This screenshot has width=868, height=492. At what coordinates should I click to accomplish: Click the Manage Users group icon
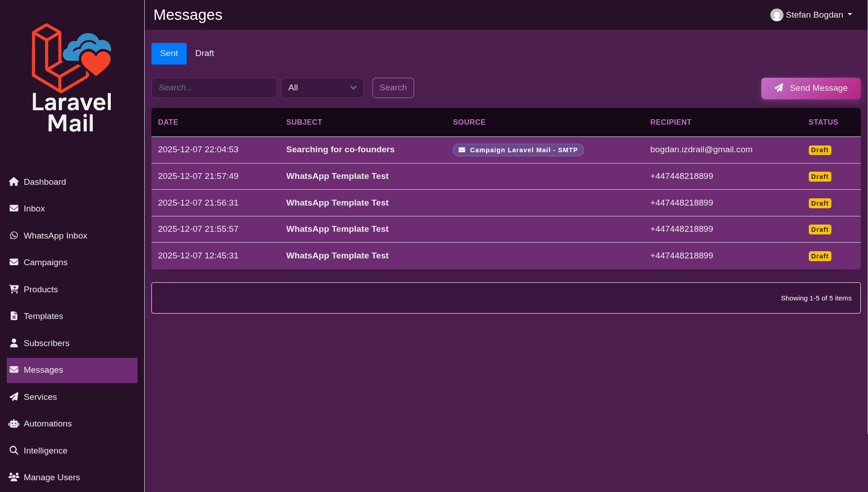(14, 477)
